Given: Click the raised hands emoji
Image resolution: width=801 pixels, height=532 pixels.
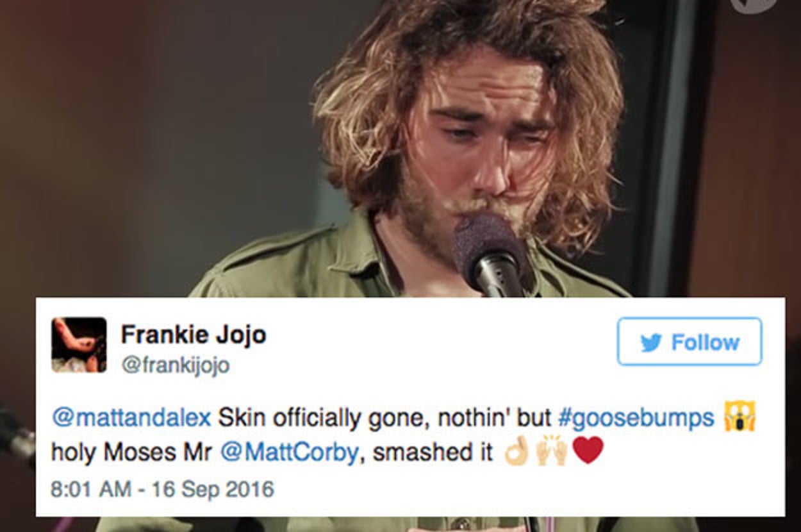Looking at the screenshot, I should (x=551, y=451).
